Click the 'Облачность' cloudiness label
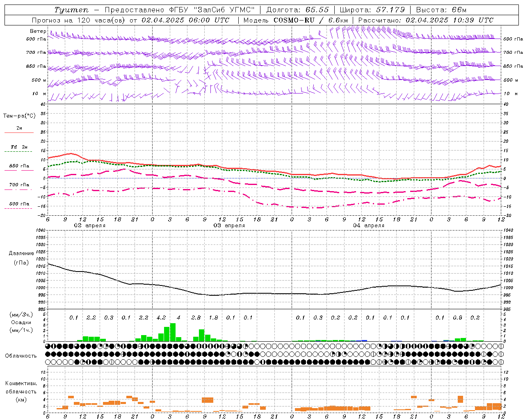The height and width of the screenshot is (420, 525). (x=21, y=356)
